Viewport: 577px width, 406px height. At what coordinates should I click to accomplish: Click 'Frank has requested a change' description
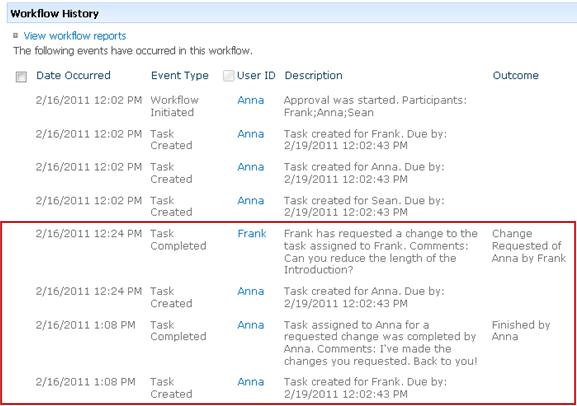pyautogui.click(x=380, y=251)
